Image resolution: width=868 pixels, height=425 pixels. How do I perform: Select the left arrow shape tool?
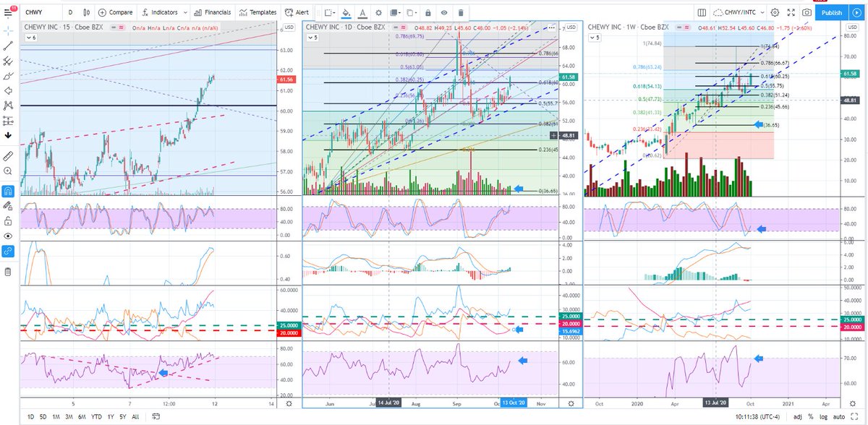pos(8,90)
